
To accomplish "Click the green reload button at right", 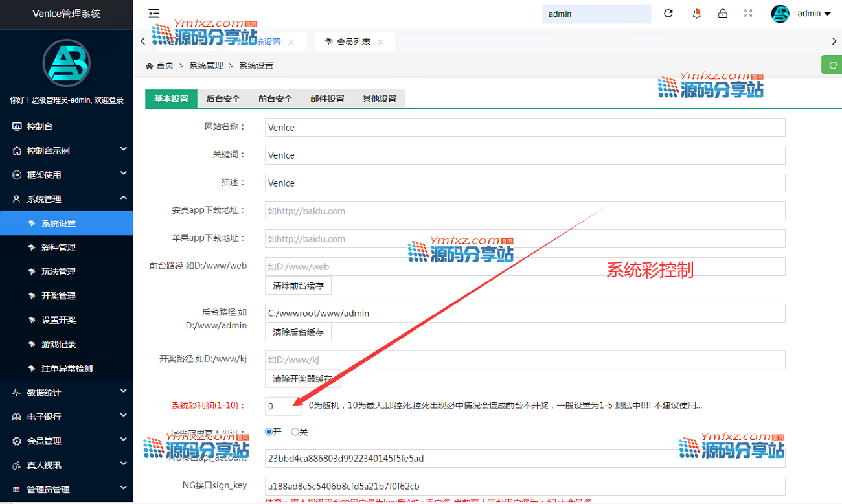I will pos(832,65).
